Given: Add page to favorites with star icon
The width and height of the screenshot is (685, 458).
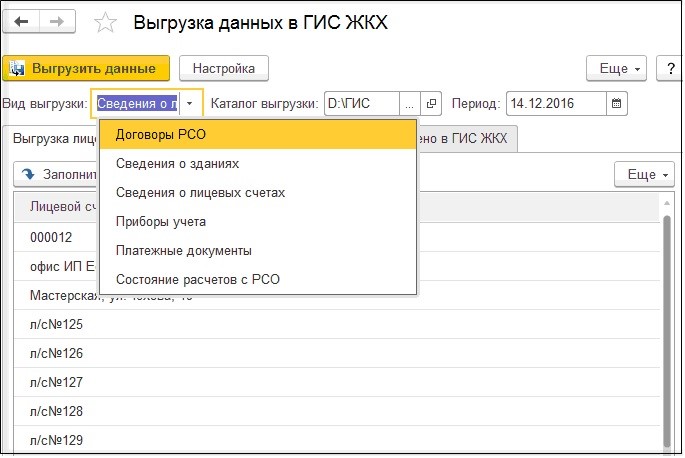Looking at the screenshot, I should [105, 21].
